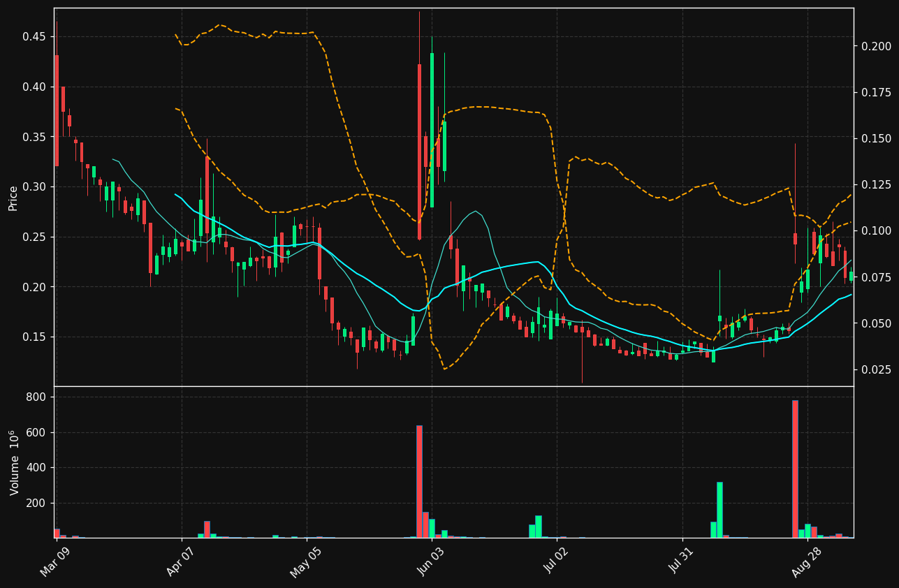
Task: Click the "Aug 28" date label
Action: [807, 561]
